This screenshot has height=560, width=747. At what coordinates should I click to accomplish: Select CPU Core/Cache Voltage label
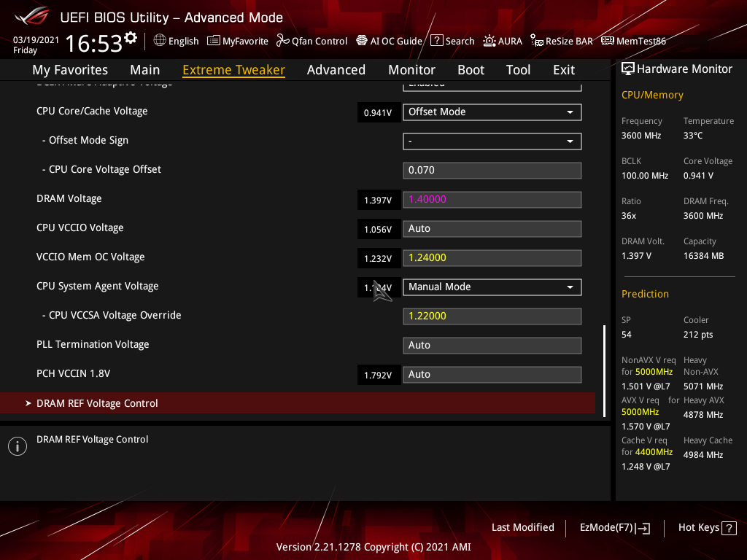click(92, 111)
